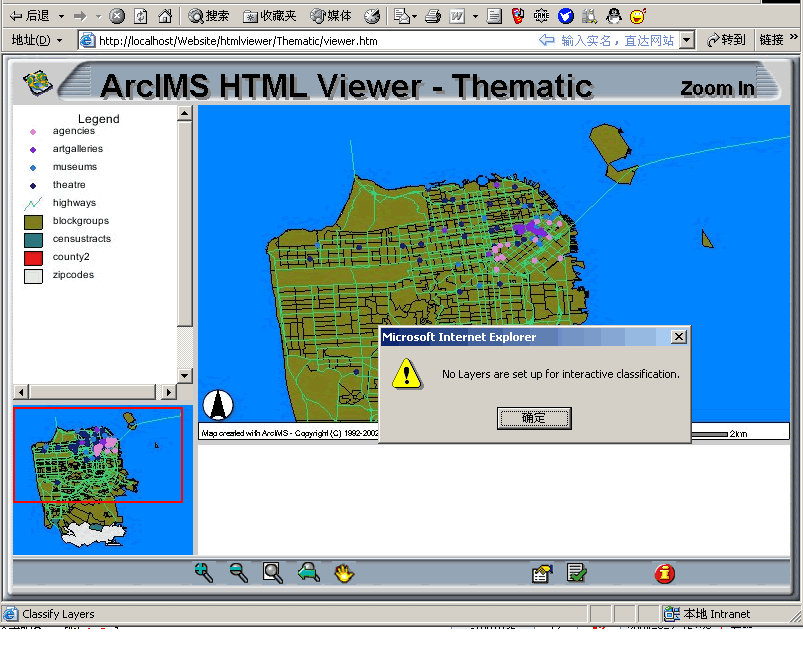Click the Edit with Word icon
Viewport: 803px width, 670px height.
[457, 16]
